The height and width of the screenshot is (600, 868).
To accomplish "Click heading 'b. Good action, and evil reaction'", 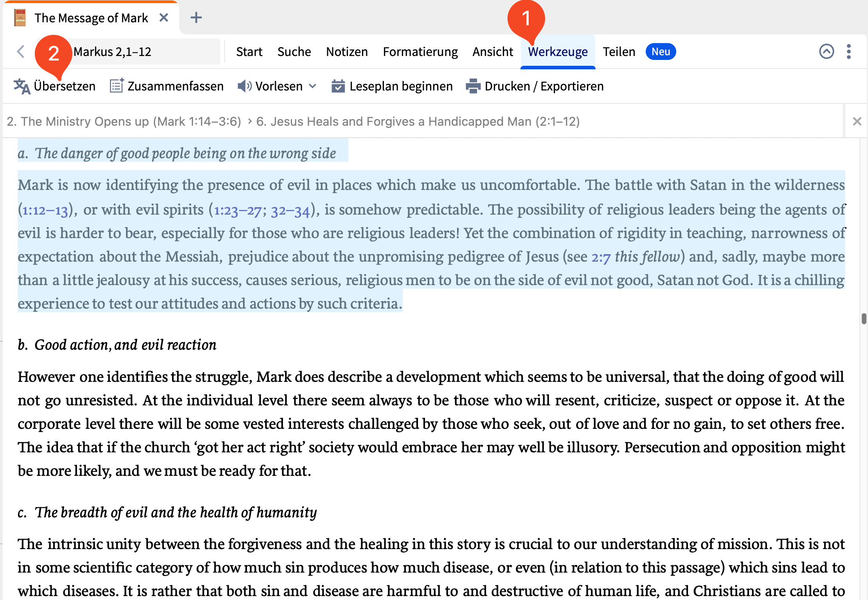I will 117,345.
